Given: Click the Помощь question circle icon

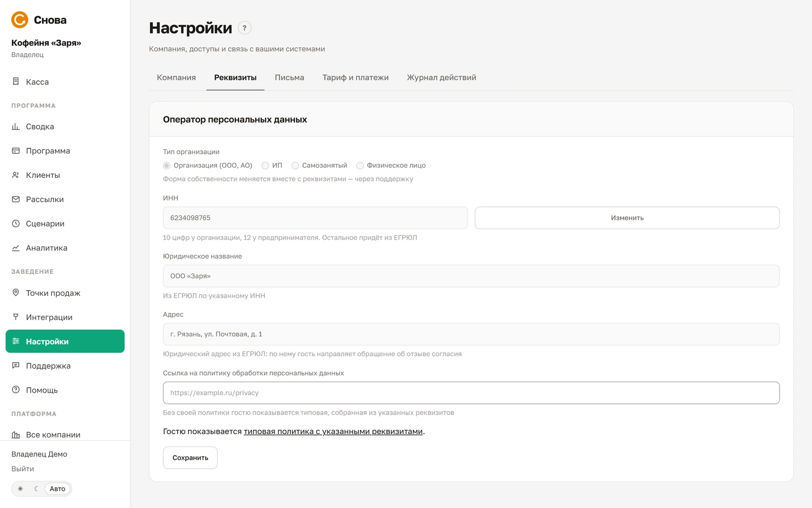Looking at the screenshot, I should pos(16,390).
